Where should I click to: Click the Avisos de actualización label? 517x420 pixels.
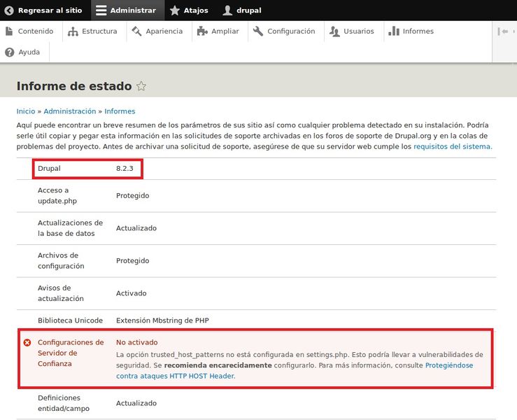(61, 293)
